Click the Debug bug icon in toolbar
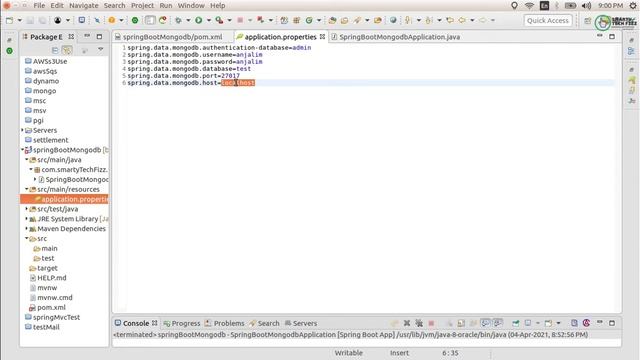Image resolution: width=640 pixels, height=360 pixels. point(178,20)
